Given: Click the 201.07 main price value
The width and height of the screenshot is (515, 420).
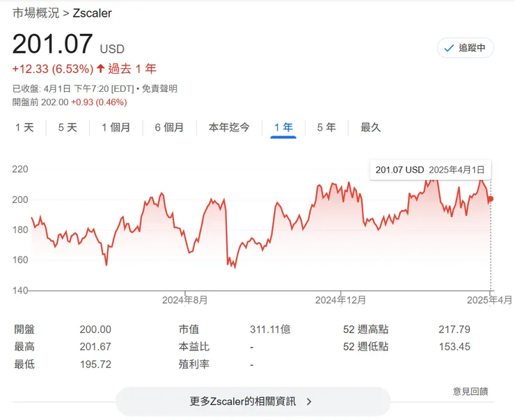Looking at the screenshot, I should coord(53,44).
